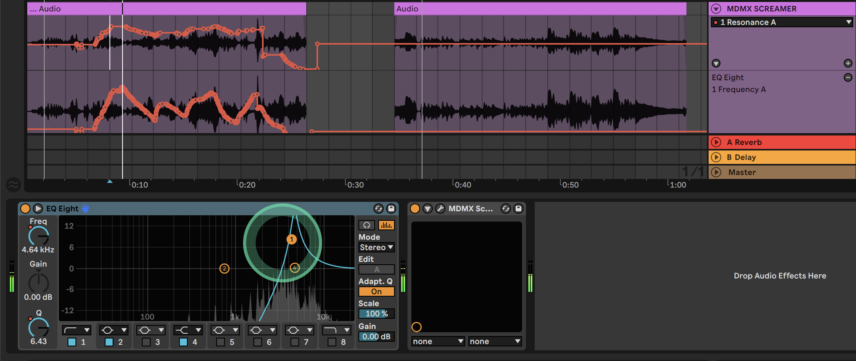Disable EQ filter band 2
The width and height of the screenshot is (856, 361).
point(109,342)
